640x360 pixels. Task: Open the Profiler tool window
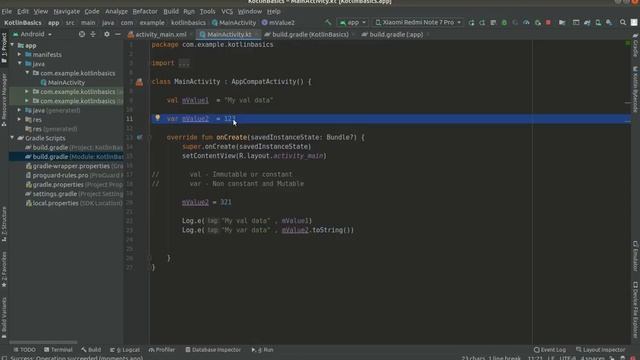pyautogui.click(x=162, y=350)
